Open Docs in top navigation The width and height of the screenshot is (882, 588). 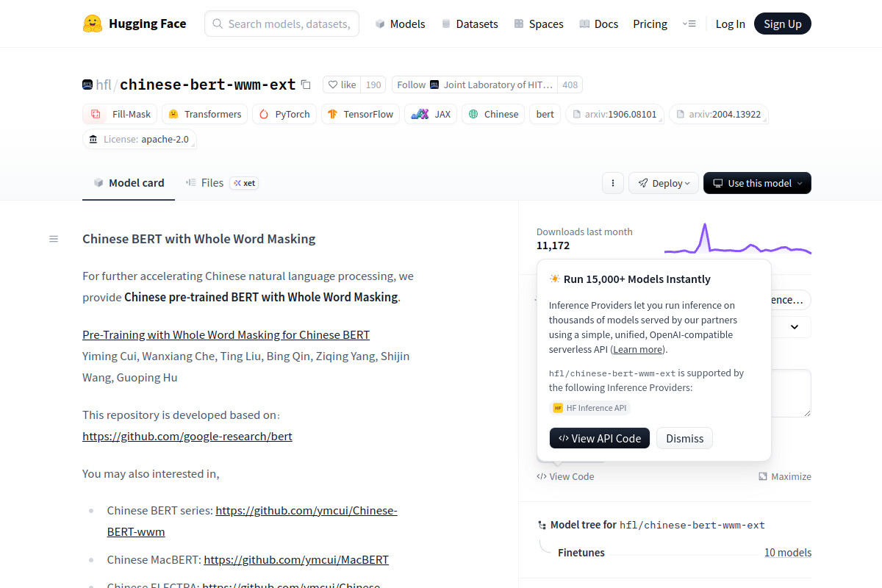[x=598, y=24]
